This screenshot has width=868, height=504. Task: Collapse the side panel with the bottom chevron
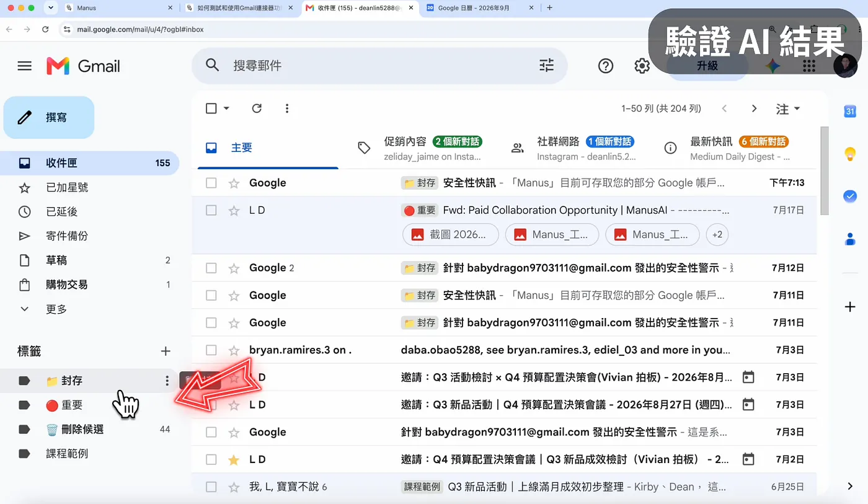[850, 485]
